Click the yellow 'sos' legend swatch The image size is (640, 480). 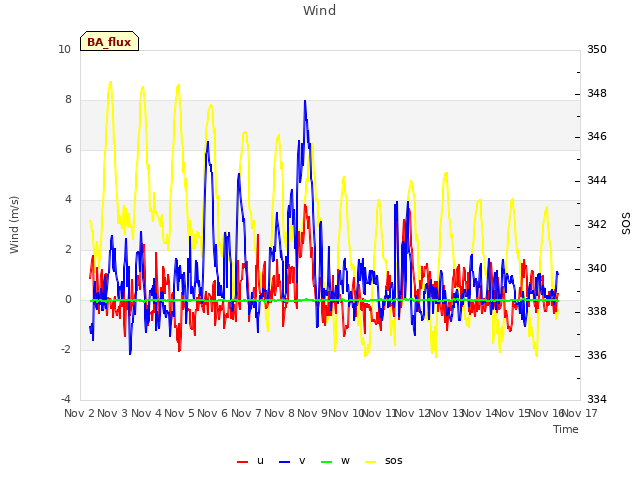(x=370, y=462)
